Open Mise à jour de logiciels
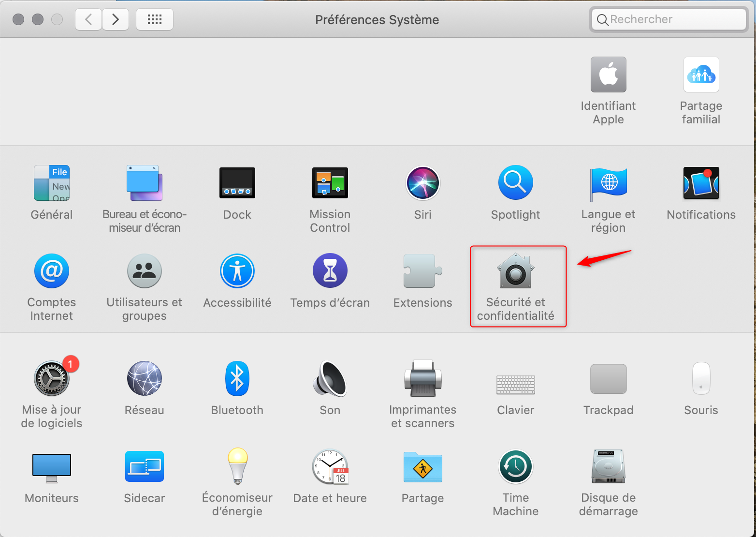The image size is (756, 537). click(x=51, y=378)
